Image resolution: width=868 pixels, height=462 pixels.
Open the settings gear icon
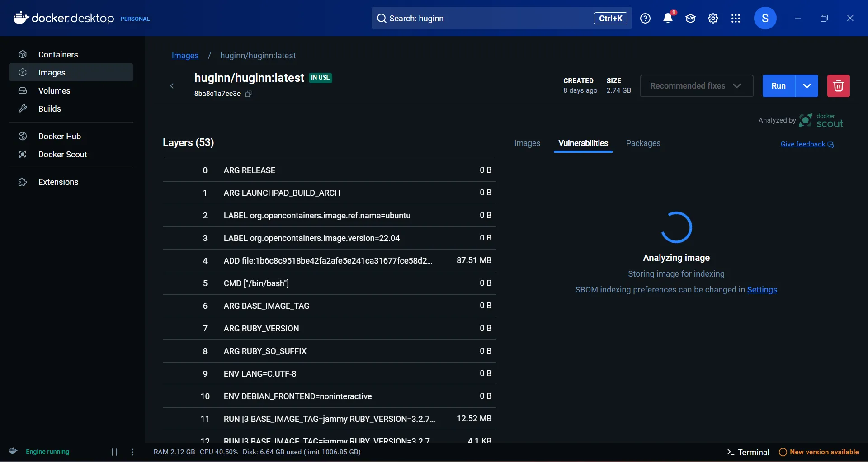(x=713, y=18)
